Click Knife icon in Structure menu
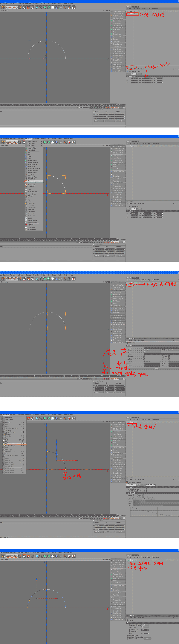179x644 pixels. [4, 440]
